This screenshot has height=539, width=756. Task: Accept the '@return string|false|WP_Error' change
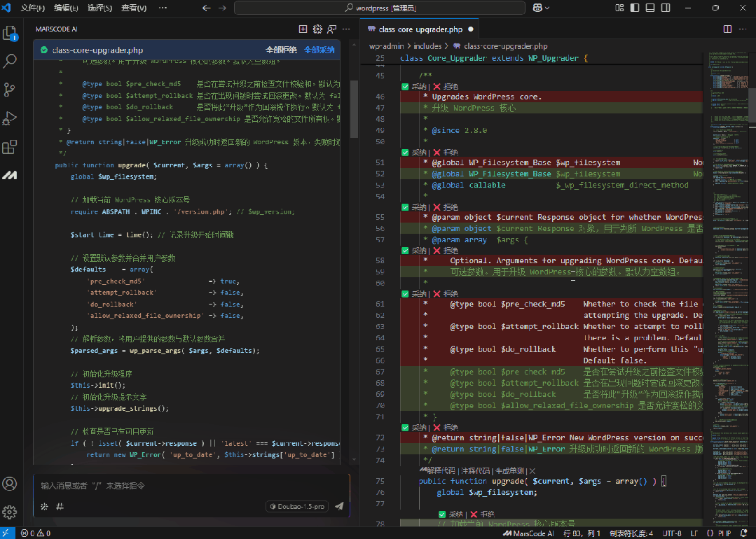[414, 427]
